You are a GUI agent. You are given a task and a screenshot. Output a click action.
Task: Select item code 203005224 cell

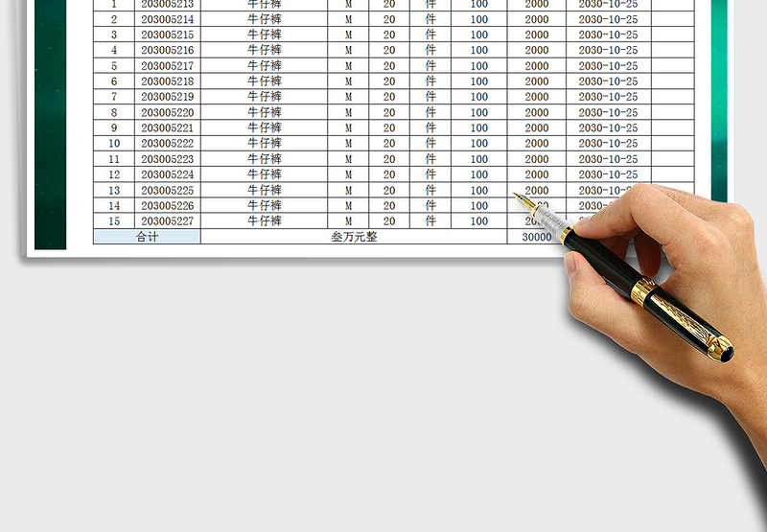coord(167,174)
